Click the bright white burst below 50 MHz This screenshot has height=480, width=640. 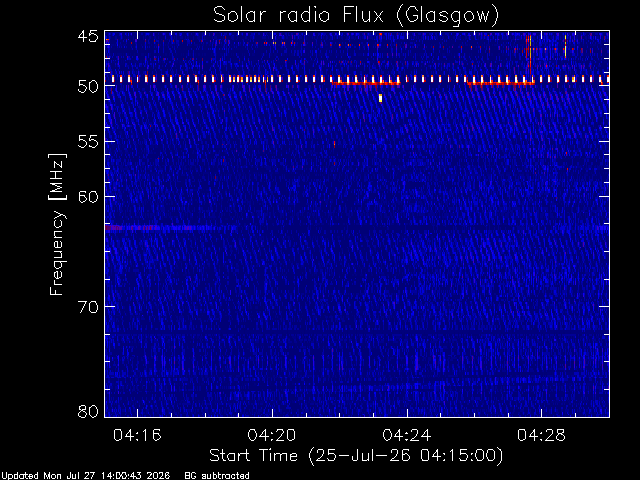coord(380,98)
